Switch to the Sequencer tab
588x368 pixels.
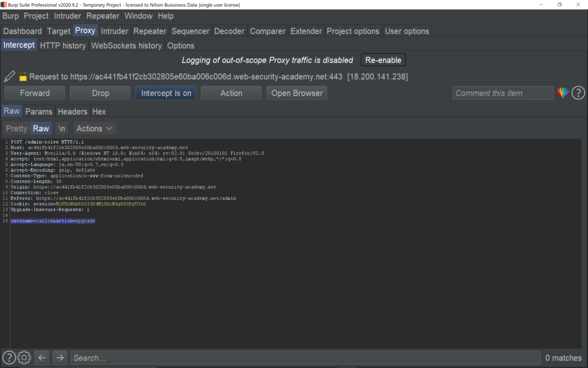coord(191,31)
